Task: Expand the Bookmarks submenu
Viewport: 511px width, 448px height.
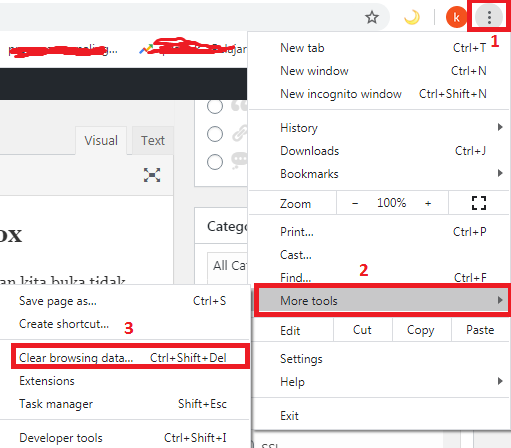Action: (x=380, y=174)
